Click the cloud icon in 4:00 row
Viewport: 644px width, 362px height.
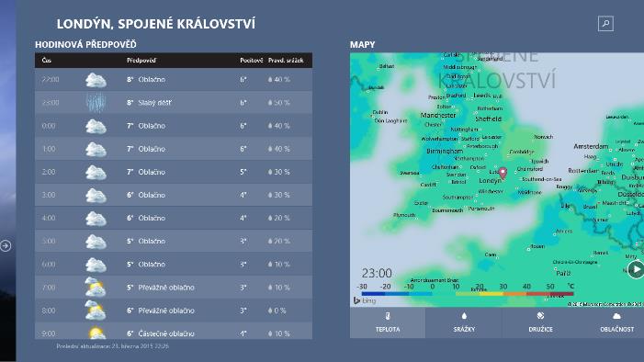coord(96,218)
